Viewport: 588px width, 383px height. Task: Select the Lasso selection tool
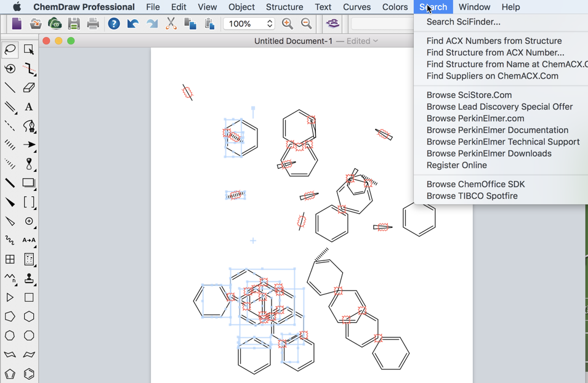(9, 49)
